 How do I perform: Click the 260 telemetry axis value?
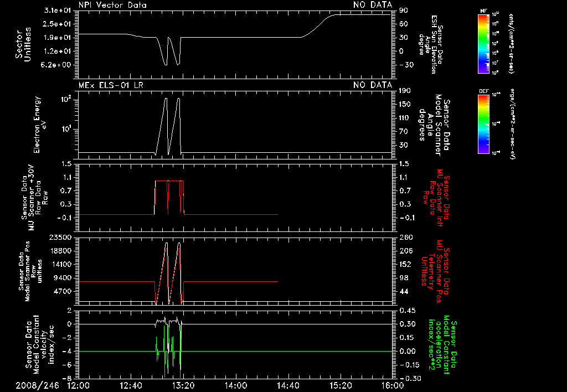405,237
